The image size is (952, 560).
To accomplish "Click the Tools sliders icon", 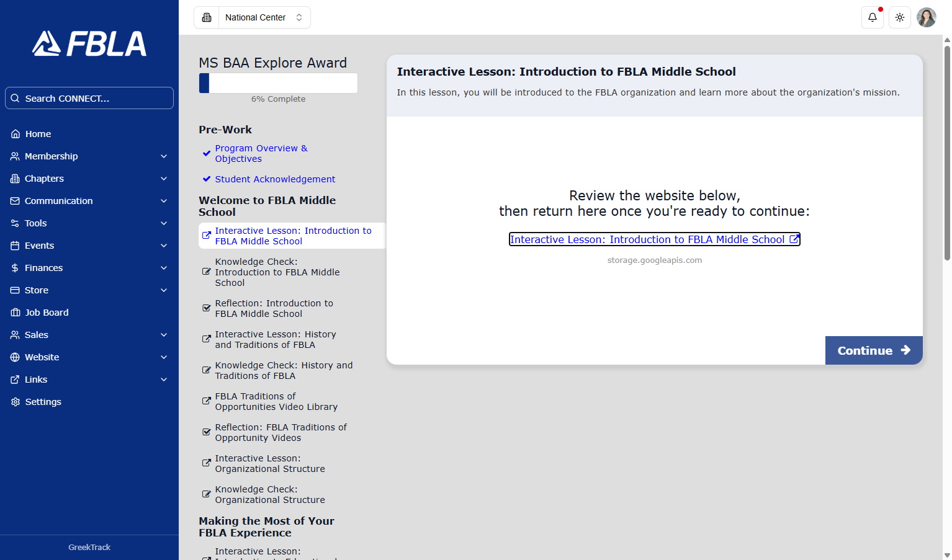I will click(15, 223).
